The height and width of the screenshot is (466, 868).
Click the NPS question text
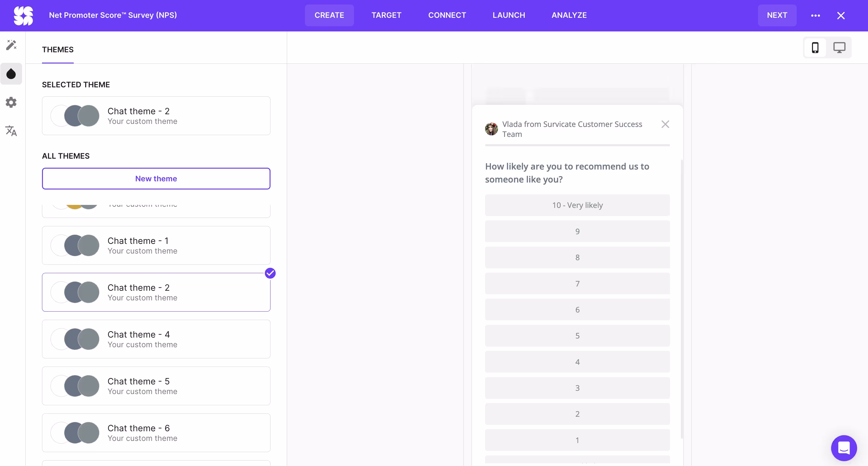pyautogui.click(x=567, y=173)
